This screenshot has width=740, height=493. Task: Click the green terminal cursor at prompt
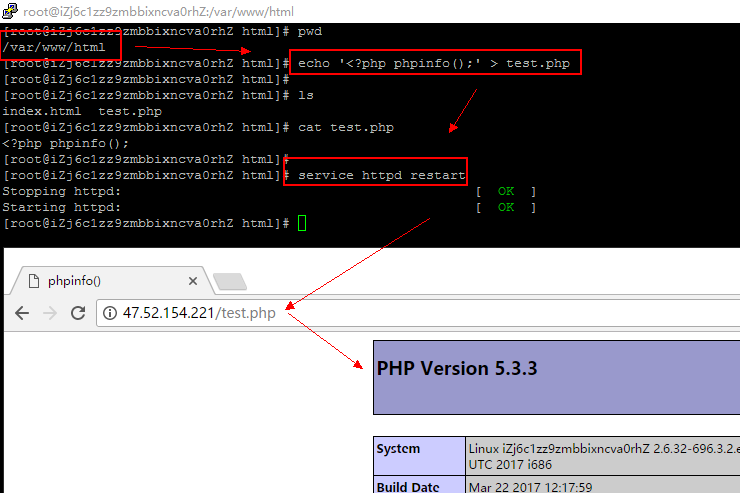click(x=303, y=223)
